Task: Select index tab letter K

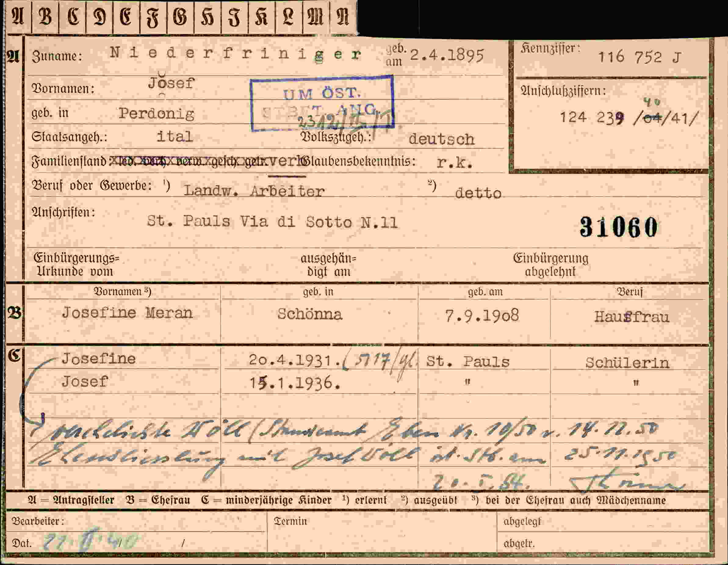Action: click(x=261, y=17)
